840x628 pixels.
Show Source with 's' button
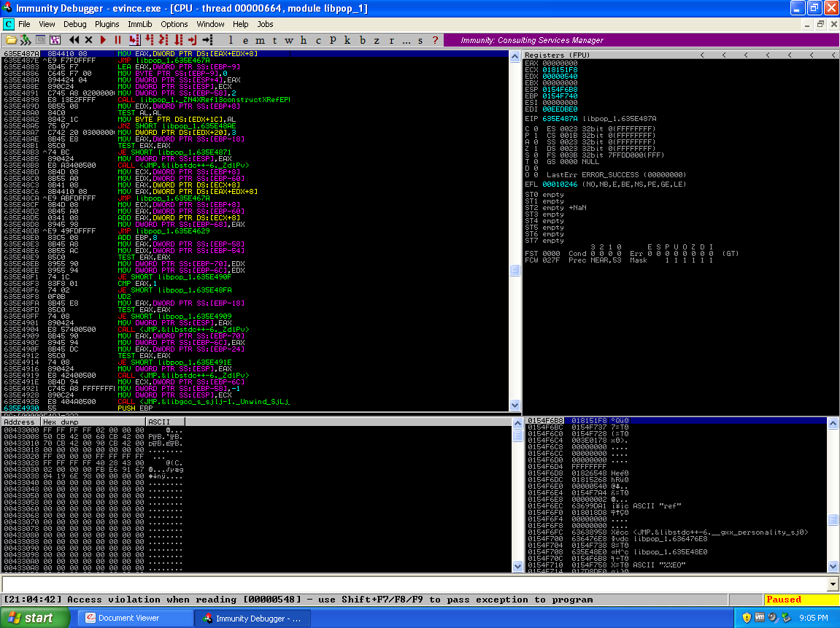point(420,40)
